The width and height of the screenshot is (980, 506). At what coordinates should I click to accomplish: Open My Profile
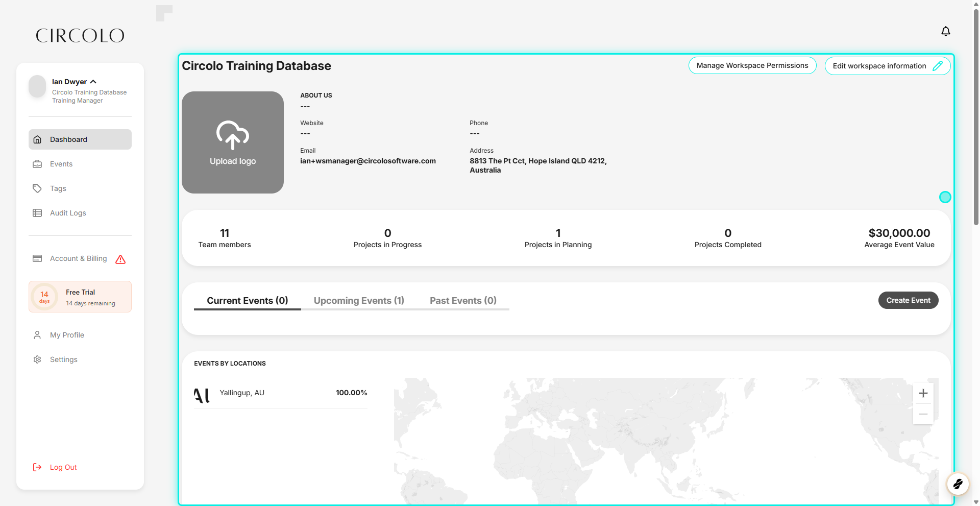80,335
